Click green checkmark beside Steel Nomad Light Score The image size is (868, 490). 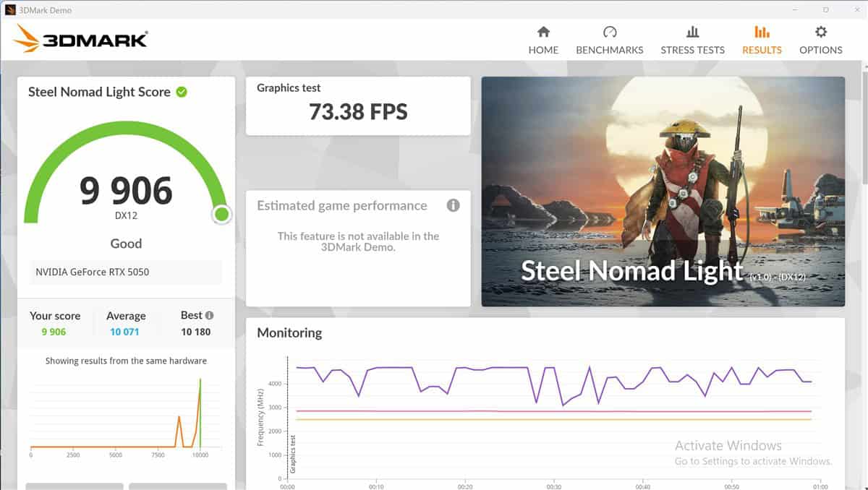coord(182,92)
